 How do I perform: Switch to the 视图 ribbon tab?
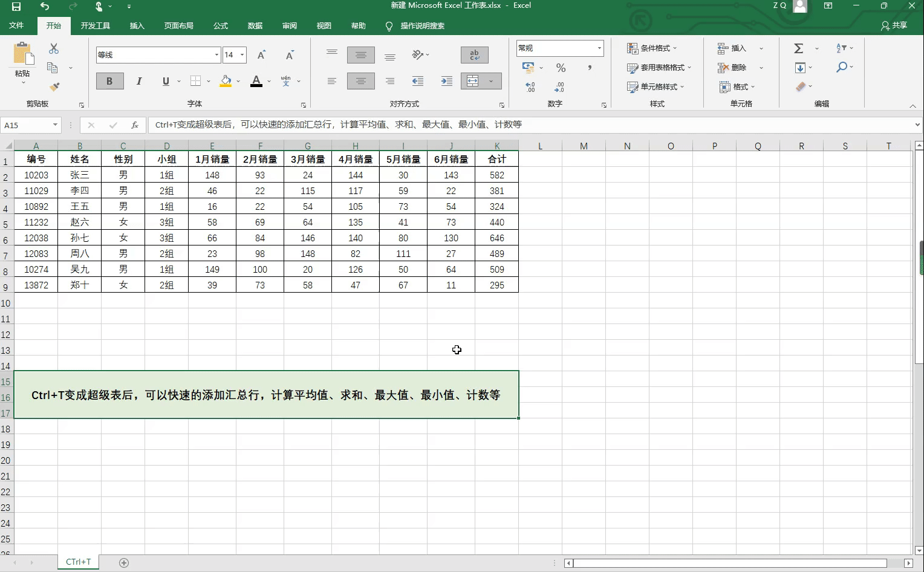click(324, 26)
